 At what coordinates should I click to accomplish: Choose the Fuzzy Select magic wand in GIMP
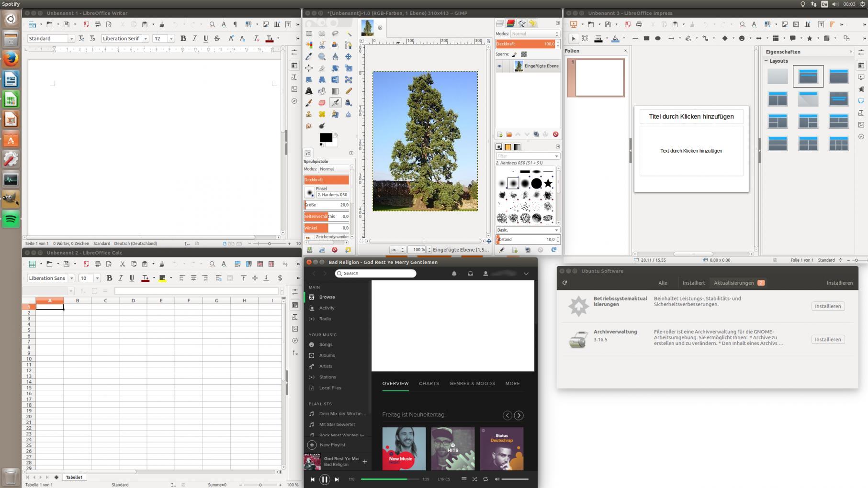coord(348,33)
